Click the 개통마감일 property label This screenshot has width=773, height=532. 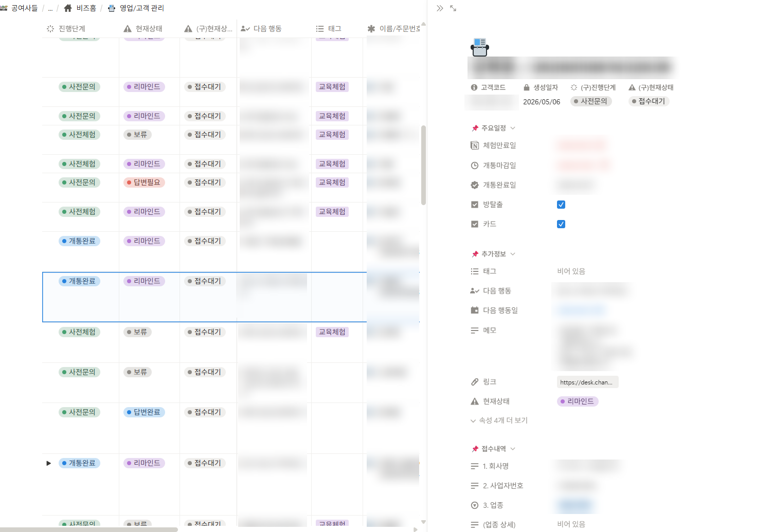pos(499,166)
